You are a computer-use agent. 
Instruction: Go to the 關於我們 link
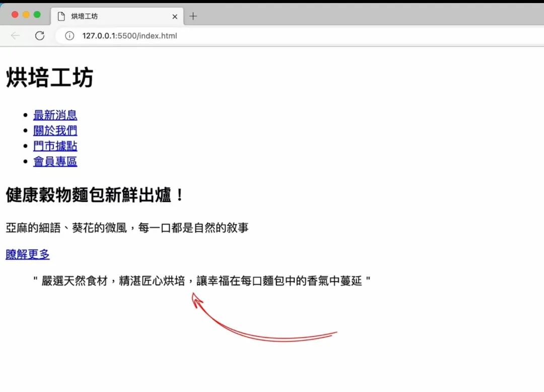point(55,130)
